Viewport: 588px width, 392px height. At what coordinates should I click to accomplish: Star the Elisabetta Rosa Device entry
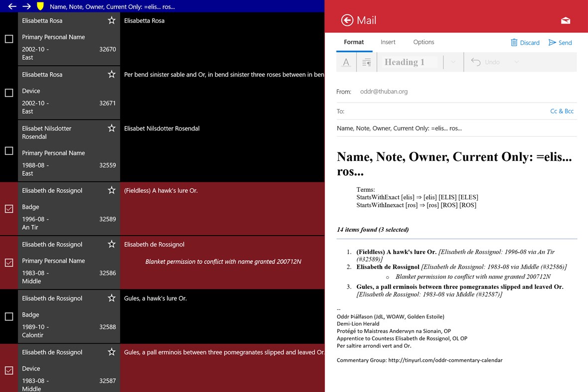pos(112,74)
